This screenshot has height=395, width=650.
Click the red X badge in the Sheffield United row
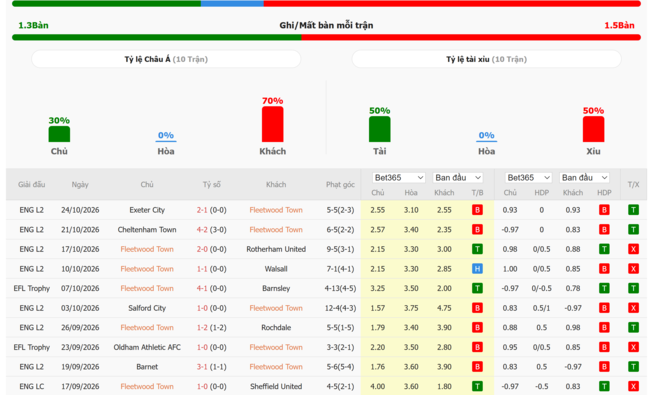pyautogui.click(x=633, y=386)
